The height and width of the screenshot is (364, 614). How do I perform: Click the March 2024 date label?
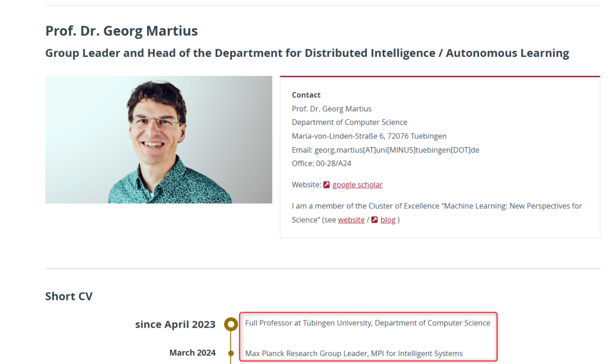[x=192, y=353]
